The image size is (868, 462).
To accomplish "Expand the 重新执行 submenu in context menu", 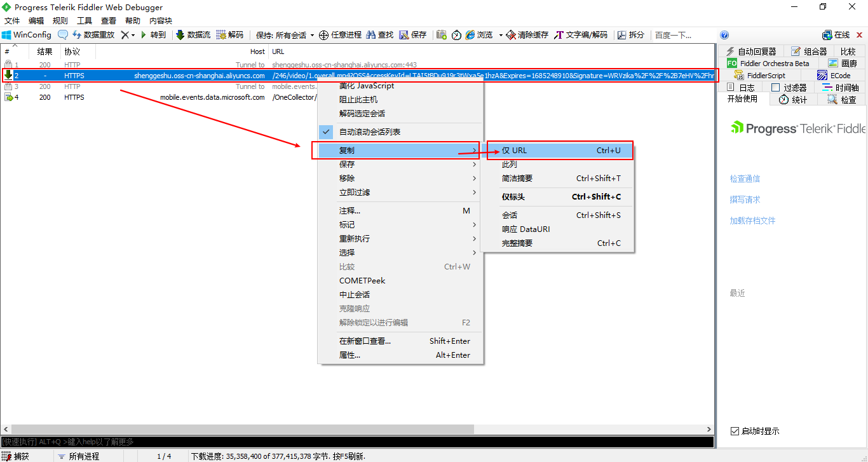I will click(400, 239).
